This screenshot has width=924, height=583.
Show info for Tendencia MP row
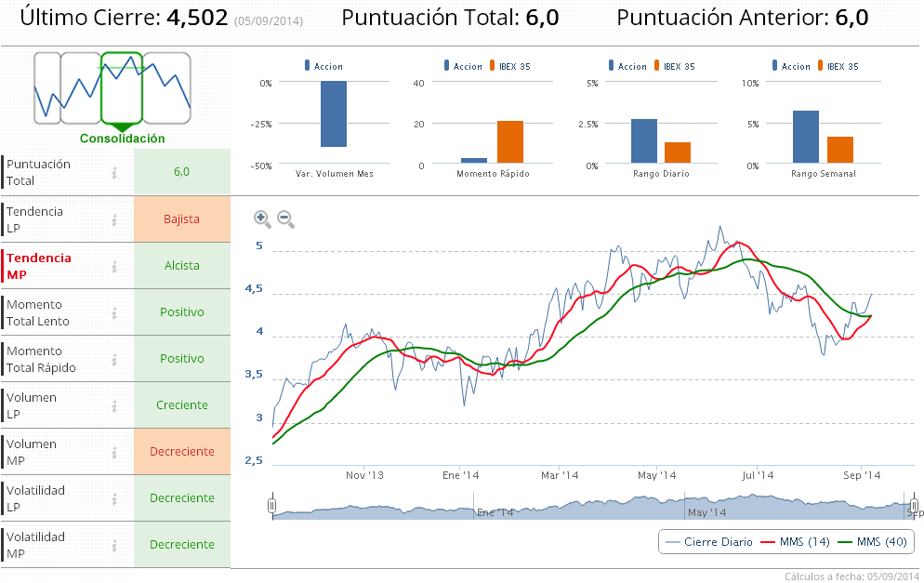click(114, 266)
